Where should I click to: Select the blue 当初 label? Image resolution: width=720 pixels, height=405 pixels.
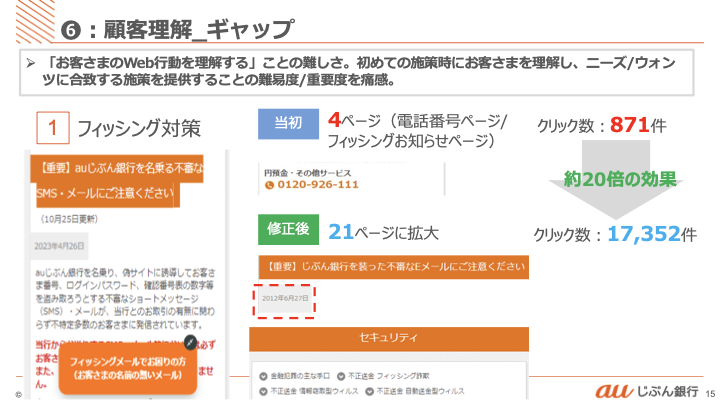tap(288, 124)
